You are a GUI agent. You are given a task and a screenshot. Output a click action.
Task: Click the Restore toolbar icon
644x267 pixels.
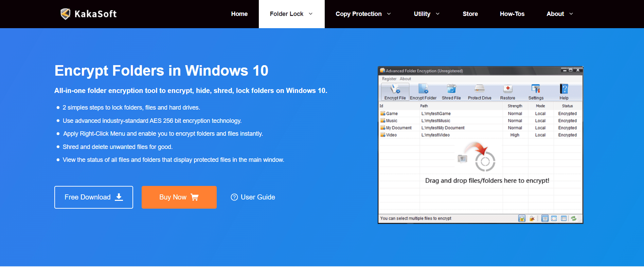507,92
